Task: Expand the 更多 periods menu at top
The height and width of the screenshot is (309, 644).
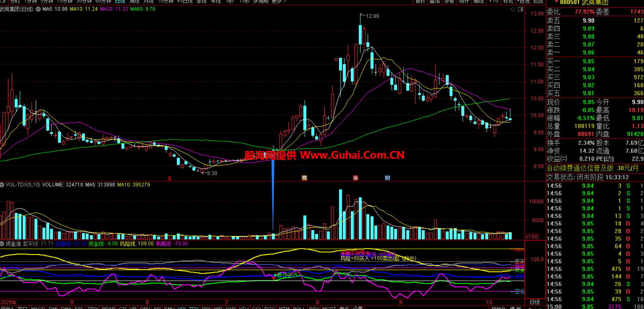Action: click(278, 1)
